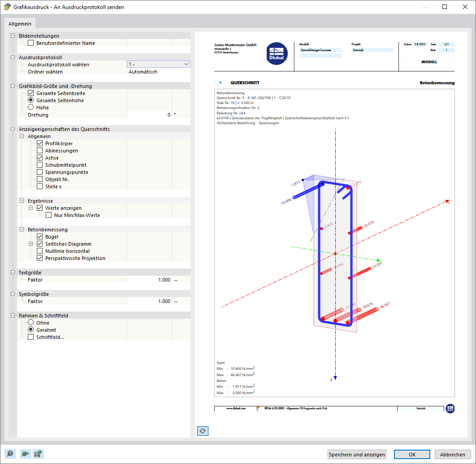Enable Abmessungen checkbox

tap(39, 151)
